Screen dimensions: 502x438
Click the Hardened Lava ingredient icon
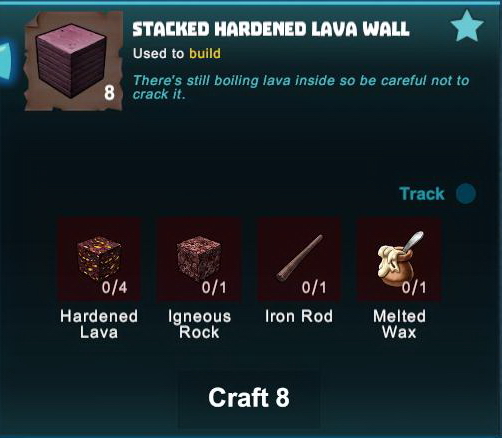pyautogui.click(x=99, y=259)
